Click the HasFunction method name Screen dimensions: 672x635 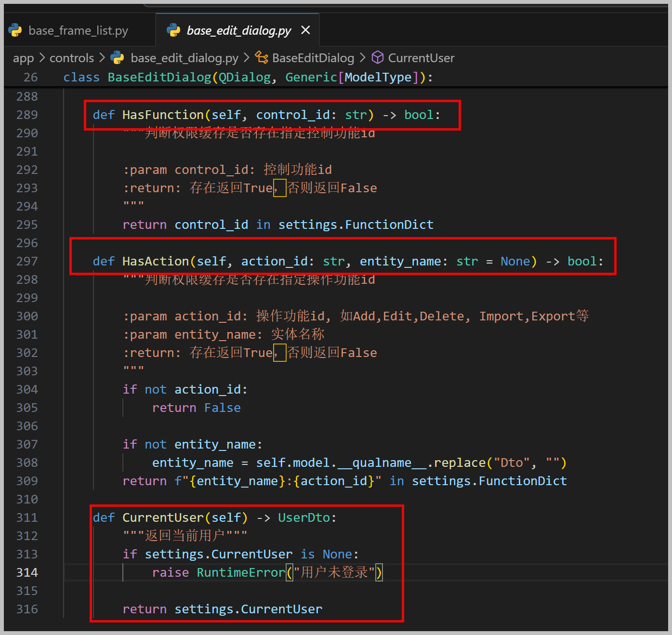click(x=163, y=115)
